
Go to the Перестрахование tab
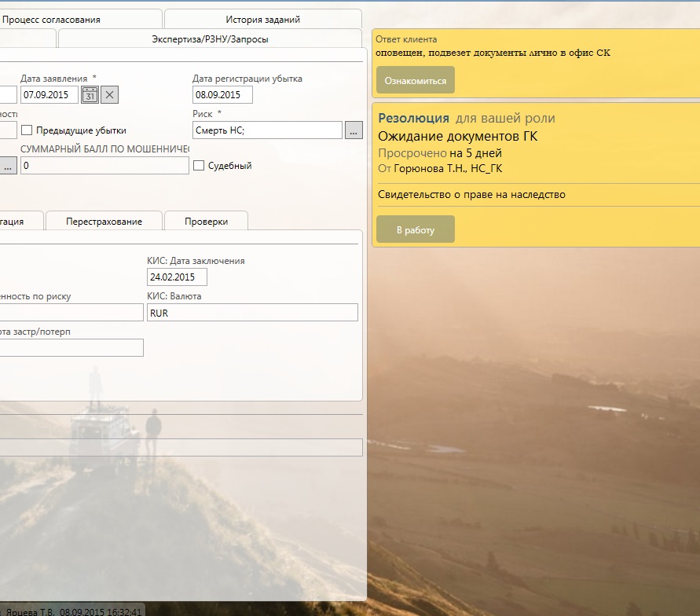[104, 222]
